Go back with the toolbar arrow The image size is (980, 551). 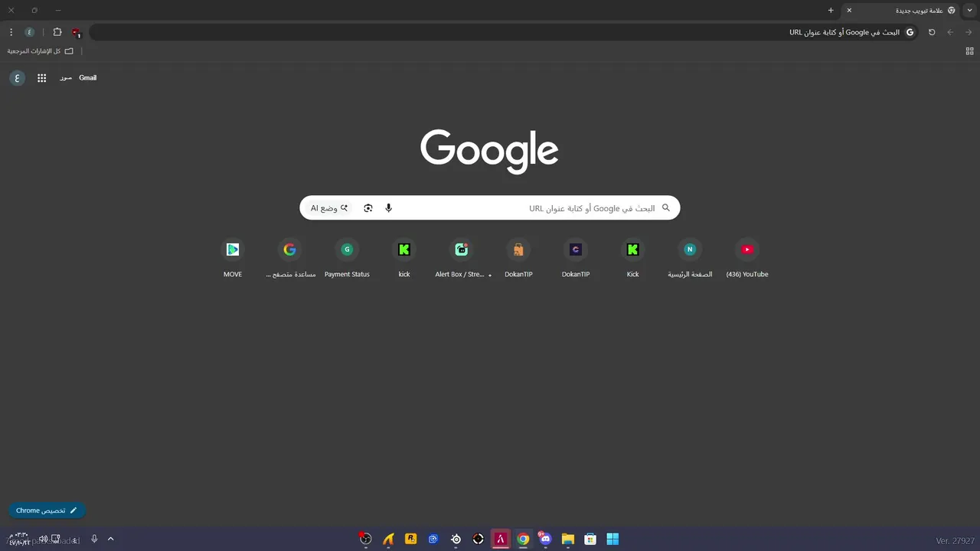click(x=969, y=32)
